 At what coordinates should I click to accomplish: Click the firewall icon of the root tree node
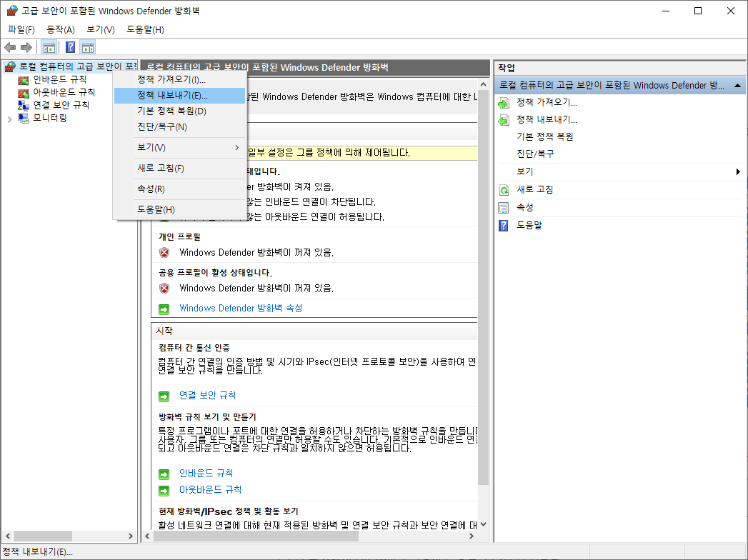click(10, 66)
